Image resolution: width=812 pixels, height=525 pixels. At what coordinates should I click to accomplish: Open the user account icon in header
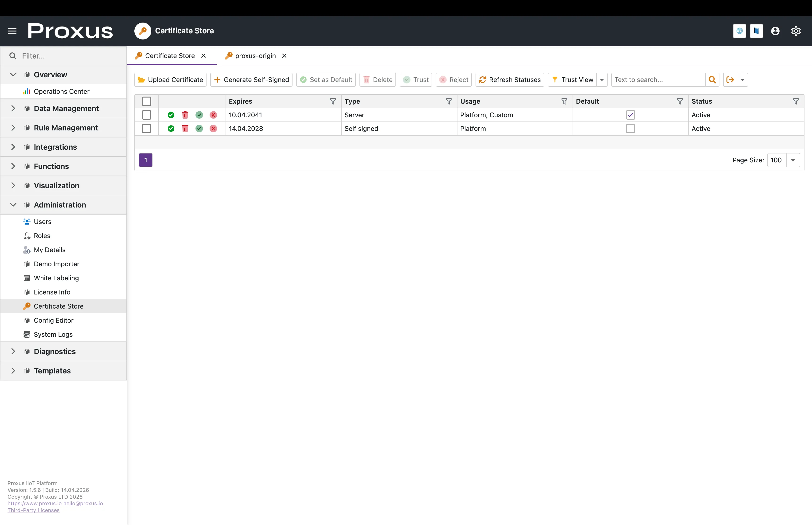pos(775,31)
